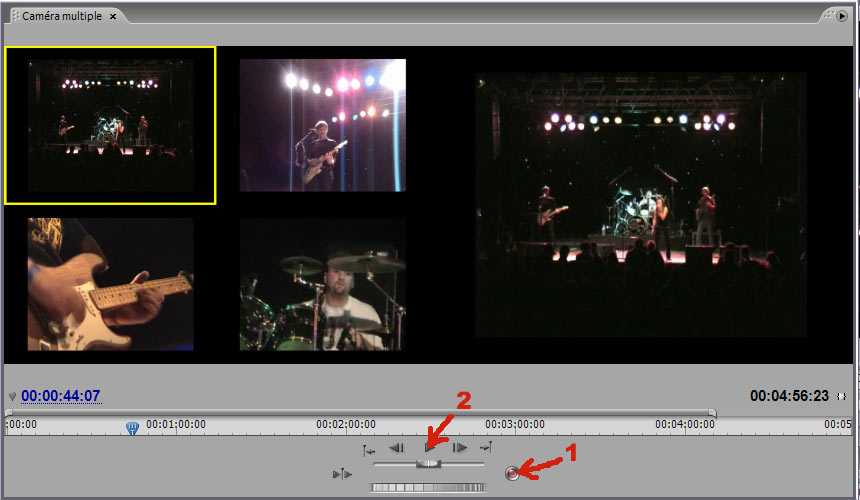Click the Play Around icon

pyautogui.click(x=342, y=474)
